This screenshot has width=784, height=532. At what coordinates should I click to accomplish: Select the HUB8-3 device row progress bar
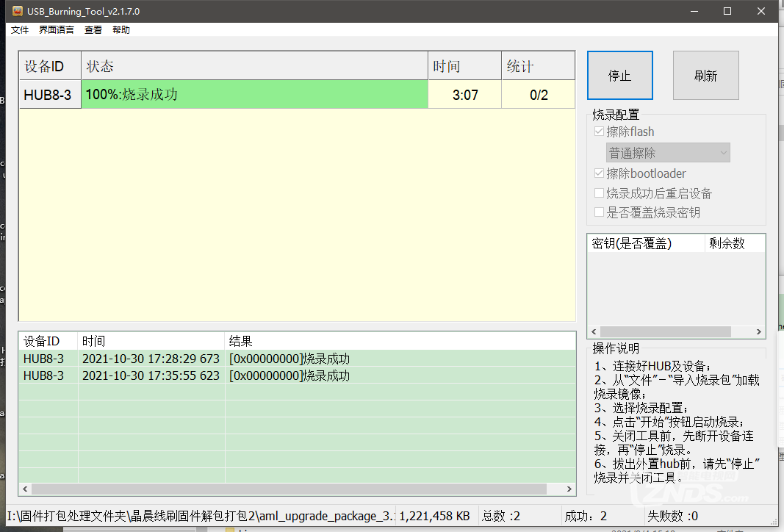click(254, 95)
